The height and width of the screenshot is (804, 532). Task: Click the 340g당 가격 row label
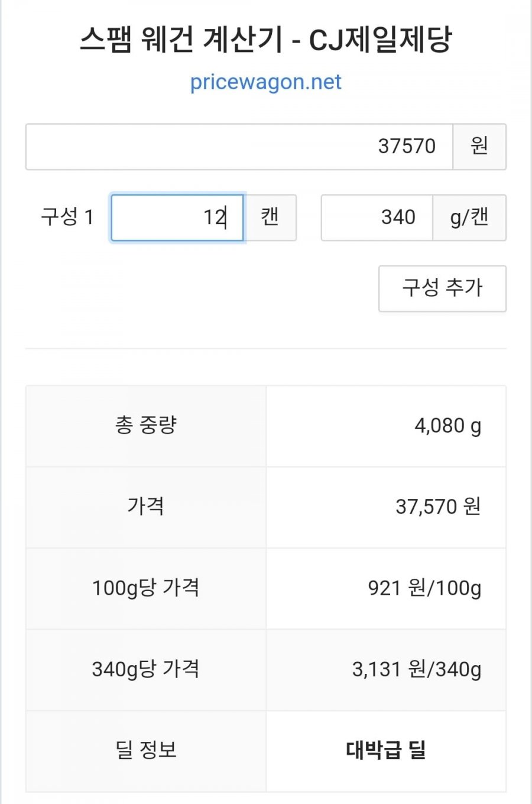145,669
